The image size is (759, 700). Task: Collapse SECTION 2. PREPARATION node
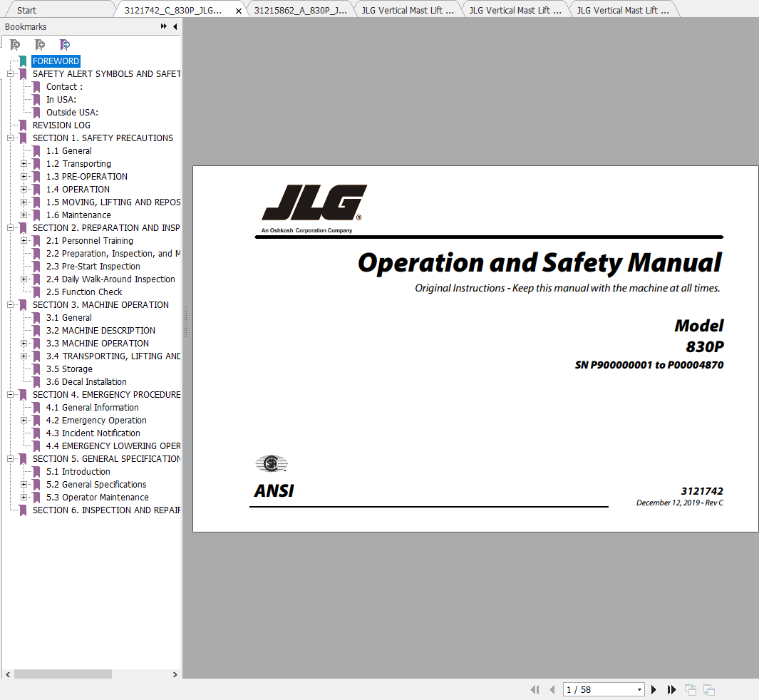click(x=10, y=228)
